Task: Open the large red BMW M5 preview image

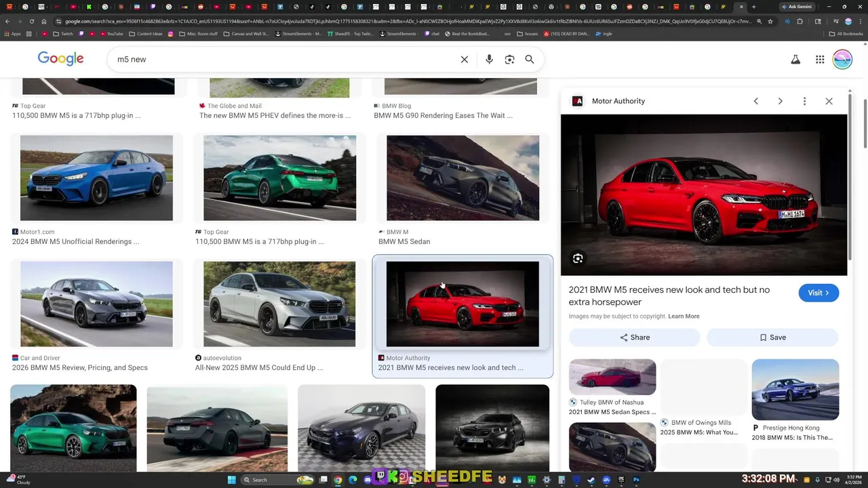Action: (x=704, y=195)
